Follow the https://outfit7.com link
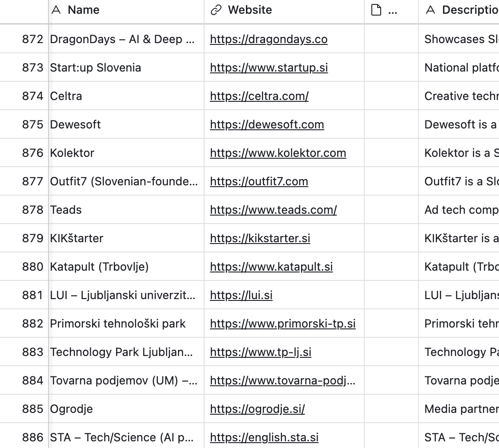Image resolution: width=499 pixels, height=448 pixels. tap(259, 181)
